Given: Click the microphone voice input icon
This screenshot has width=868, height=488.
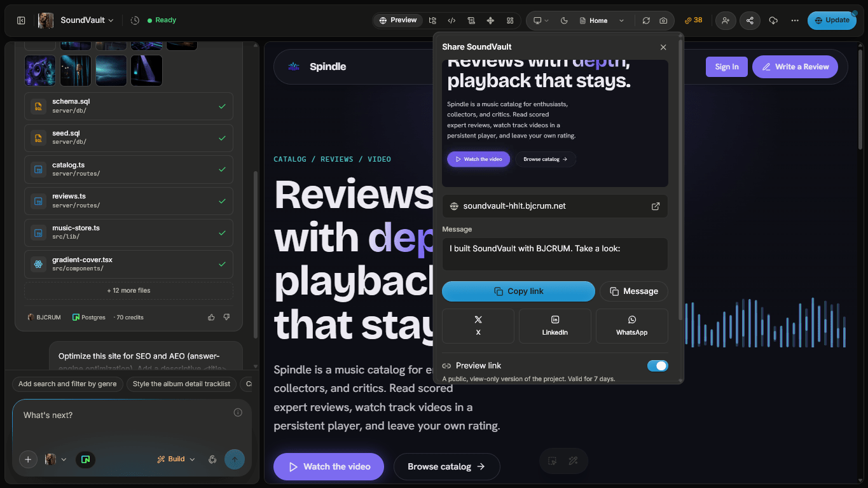Looking at the screenshot, I should click(x=212, y=459).
